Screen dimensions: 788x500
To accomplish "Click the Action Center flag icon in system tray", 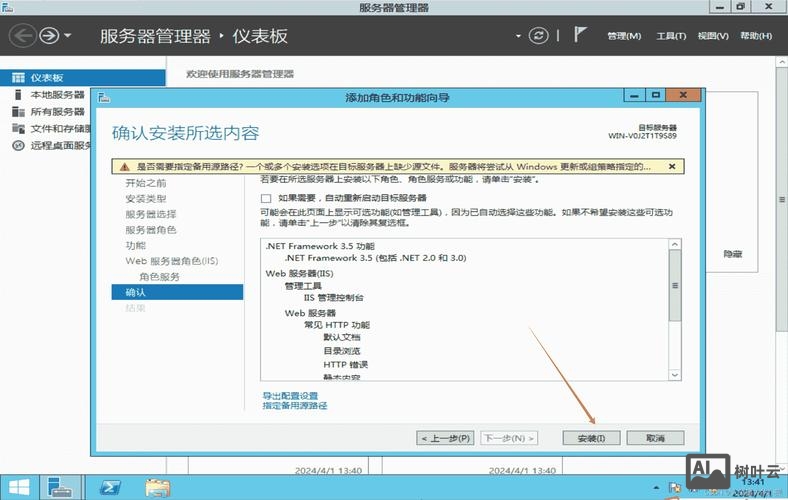I will [x=674, y=487].
